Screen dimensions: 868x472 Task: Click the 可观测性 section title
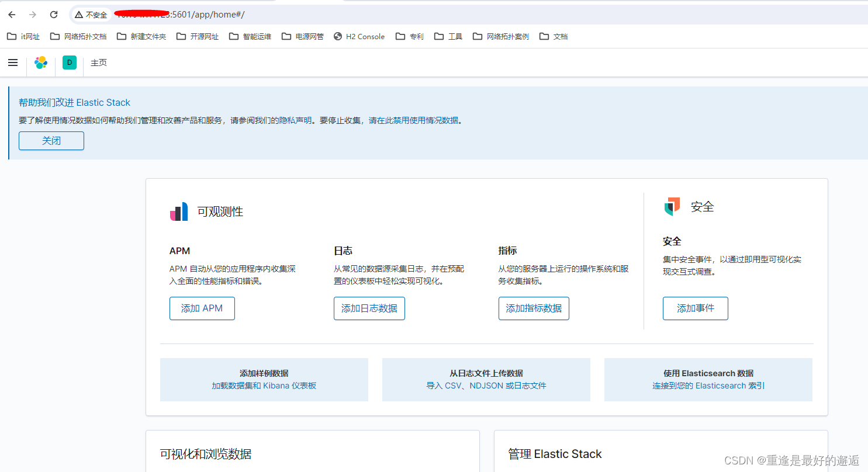click(220, 211)
